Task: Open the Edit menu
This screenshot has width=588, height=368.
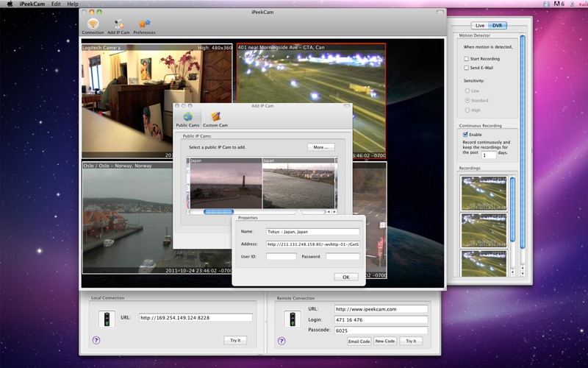Action: coord(56,4)
